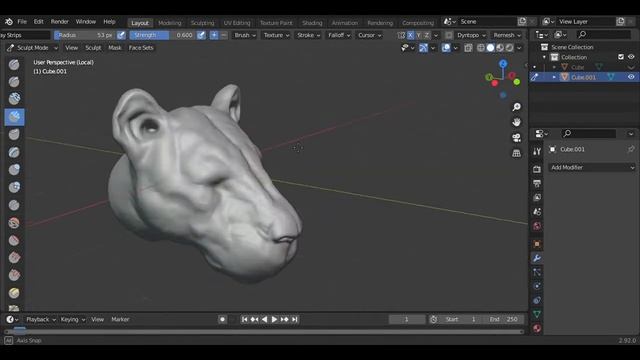
Task: Hide Cube.001 with its eye icon
Action: 631,77
